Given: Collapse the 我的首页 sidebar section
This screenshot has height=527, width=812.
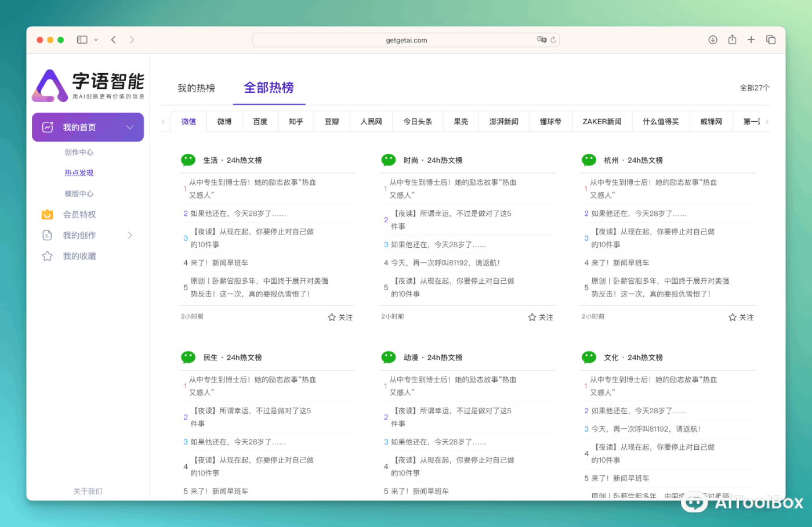Looking at the screenshot, I should point(131,127).
